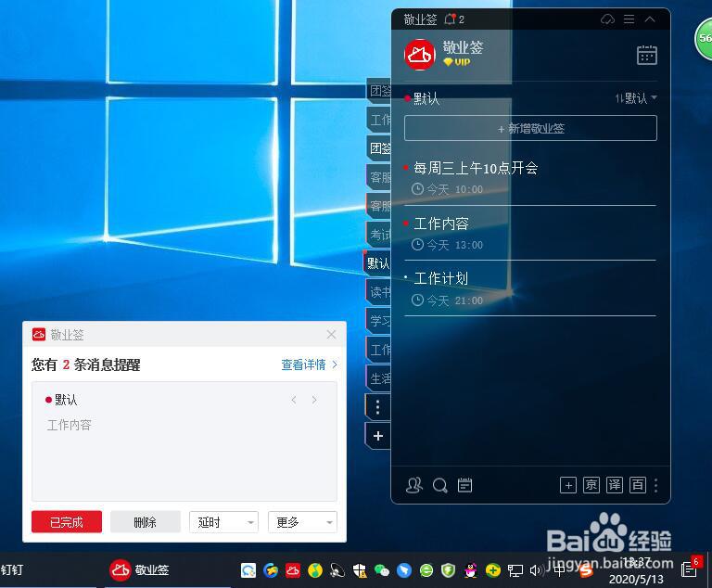The image size is (712, 588).
Task: Switch to the 生活 category tab
Action: pyautogui.click(x=378, y=378)
